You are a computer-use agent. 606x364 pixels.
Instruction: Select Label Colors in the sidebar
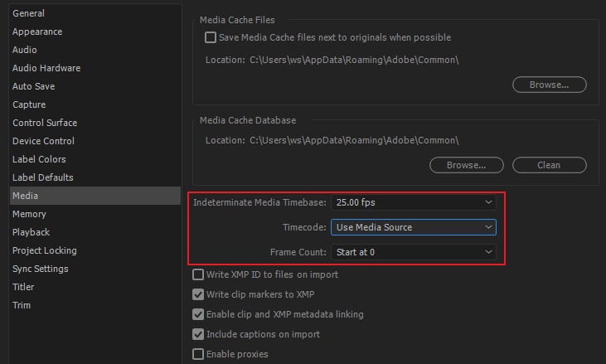39,159
